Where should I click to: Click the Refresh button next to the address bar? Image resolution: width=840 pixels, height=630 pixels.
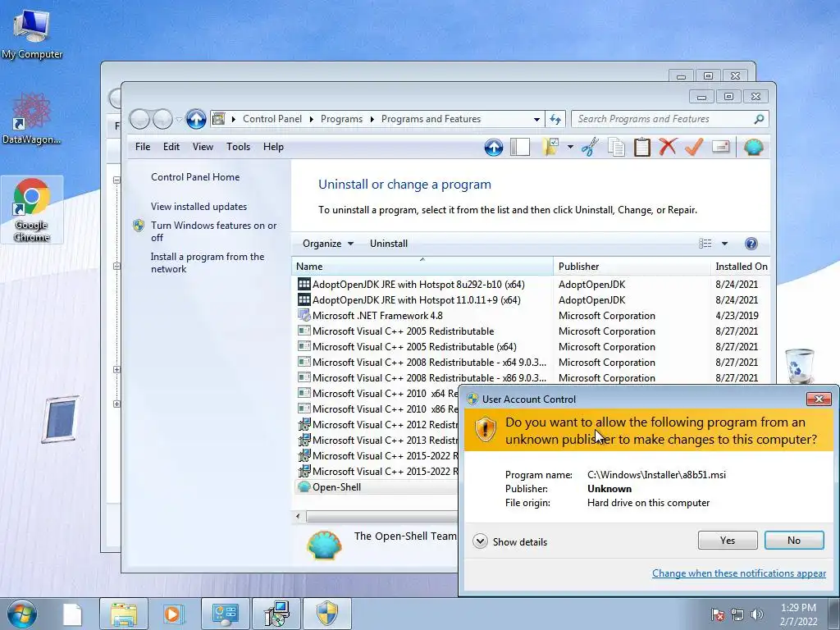tap(555, 119)
